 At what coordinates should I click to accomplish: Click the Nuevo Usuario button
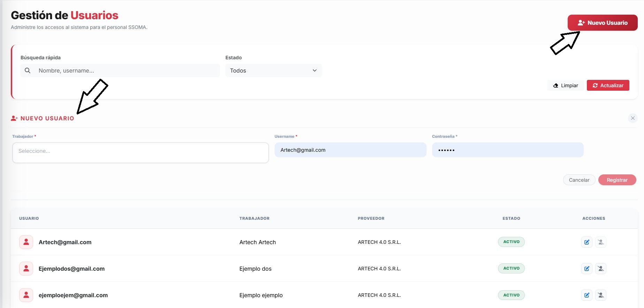[603, 23]
